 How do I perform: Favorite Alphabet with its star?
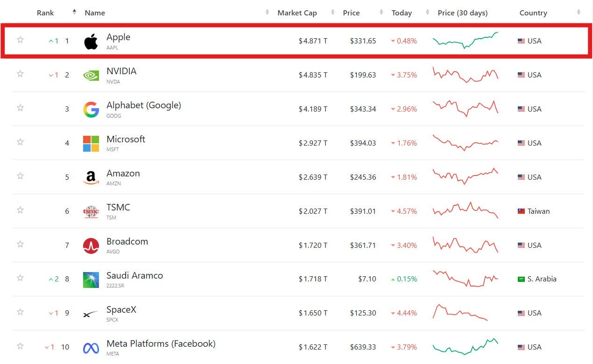pyautogui.click(x=20, y=108)
